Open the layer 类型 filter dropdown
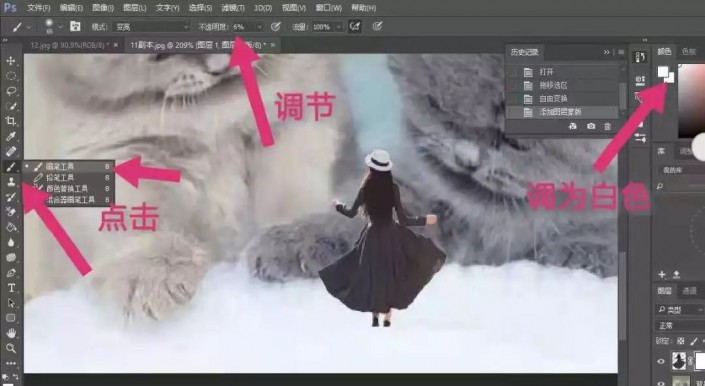Image resolution: width=705 pixels, height=386 pixels. click(x=680, y=310)
